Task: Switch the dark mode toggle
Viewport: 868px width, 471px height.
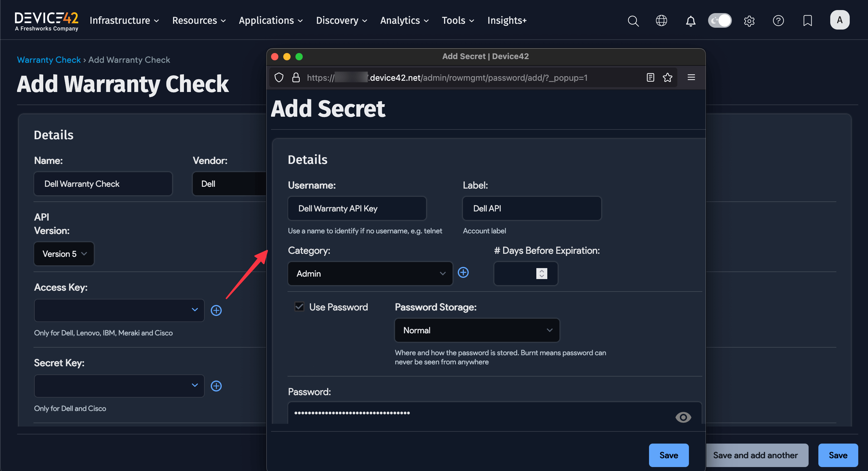Action: (x=720, y=21)
